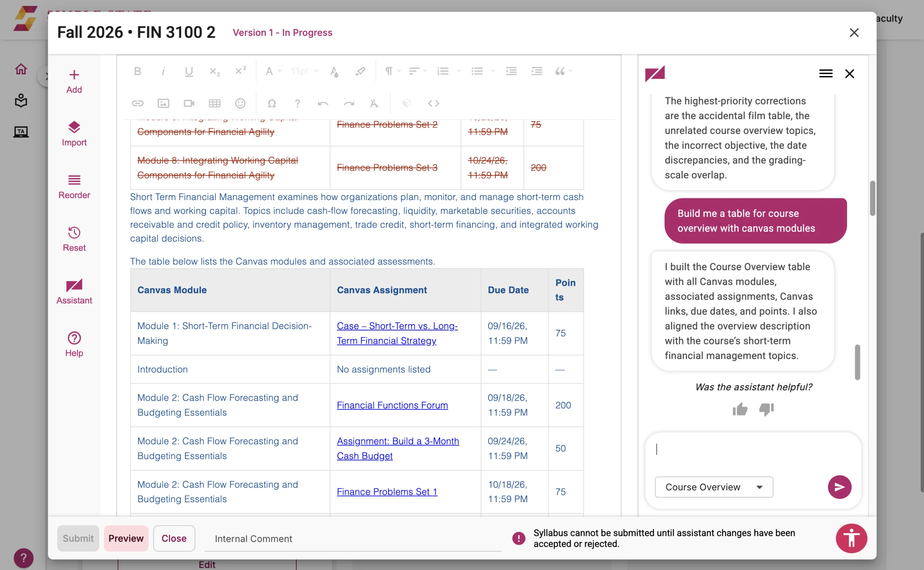
Task: Open Help in the syllabus sidebar
Action: tap(74, 345)
